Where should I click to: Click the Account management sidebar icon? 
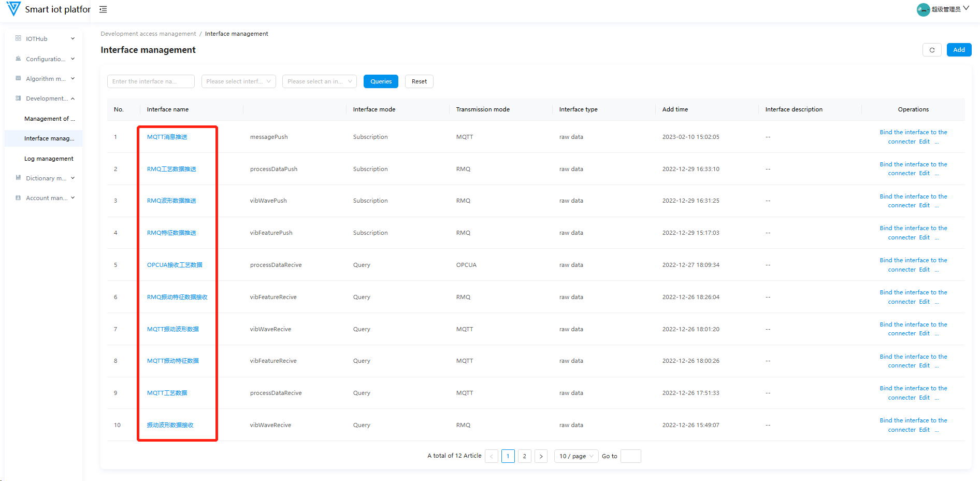point(18,198)
